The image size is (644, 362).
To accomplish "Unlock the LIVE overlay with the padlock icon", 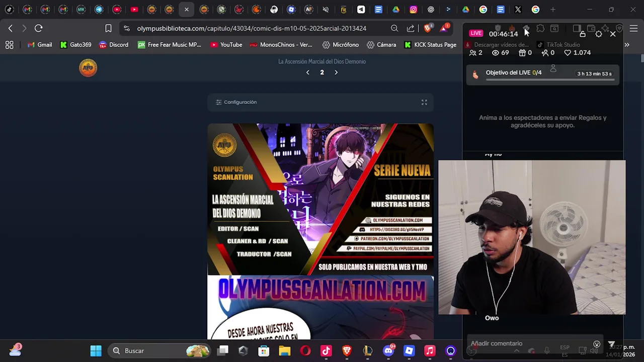I will [583, 34].
